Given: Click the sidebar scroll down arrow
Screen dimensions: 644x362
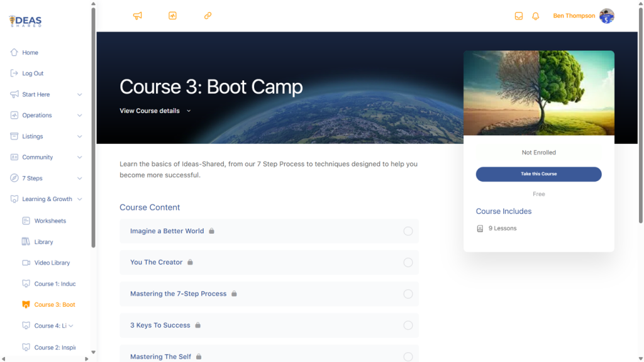Looking at the screenshot, I should click(x=93, y=352).
